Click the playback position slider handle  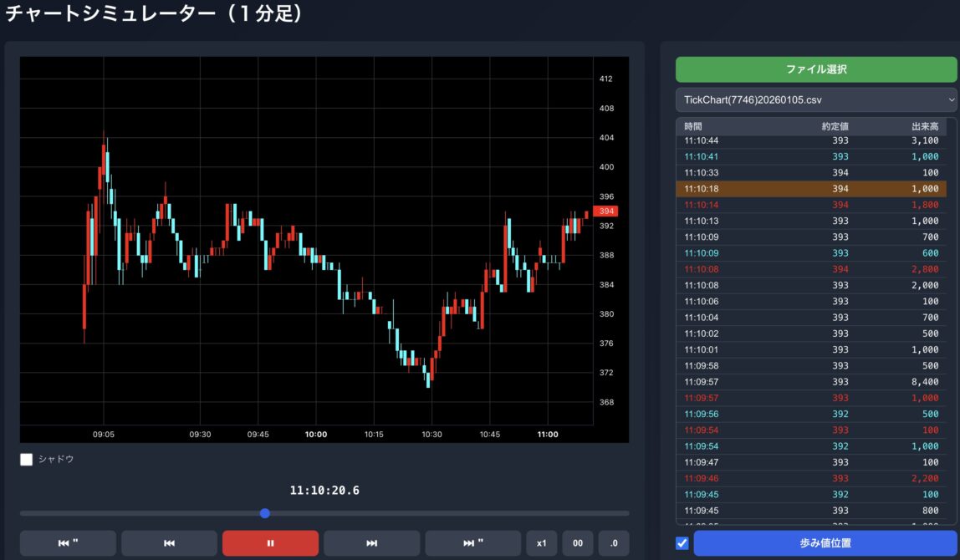click(x=265, y=513)
